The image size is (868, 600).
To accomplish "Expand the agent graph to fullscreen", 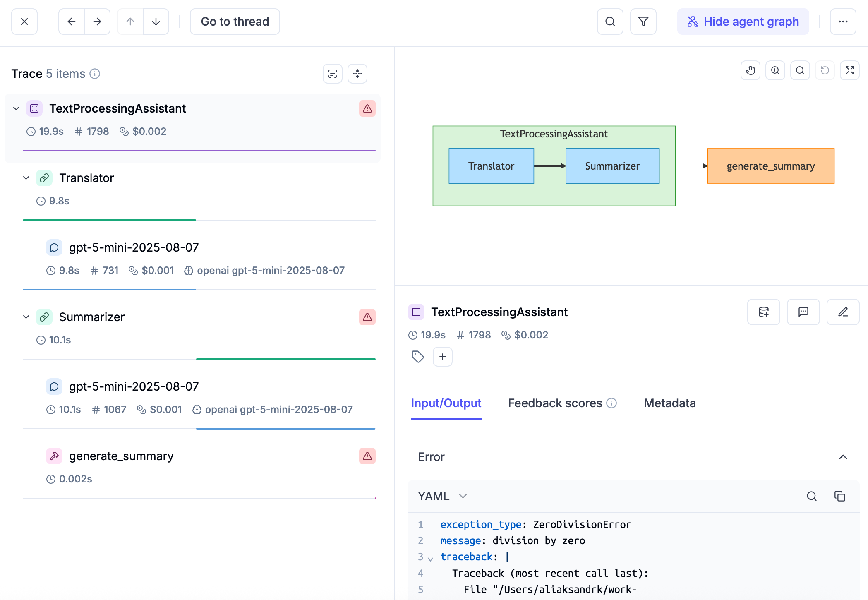I will tap(850, 70).
